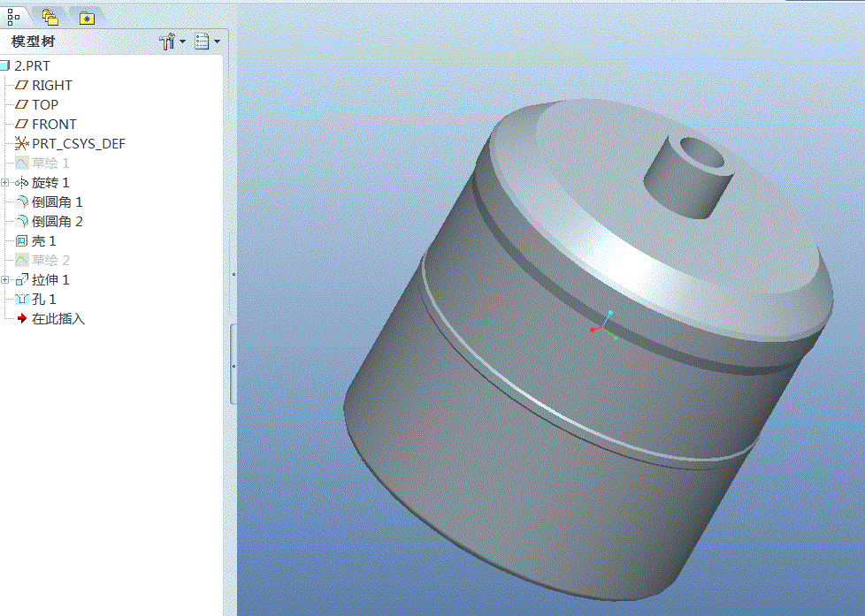This screenshot has height=616, width=865.
Task: Click the 壳 1 shell icon
Action: tap(21, 241)
